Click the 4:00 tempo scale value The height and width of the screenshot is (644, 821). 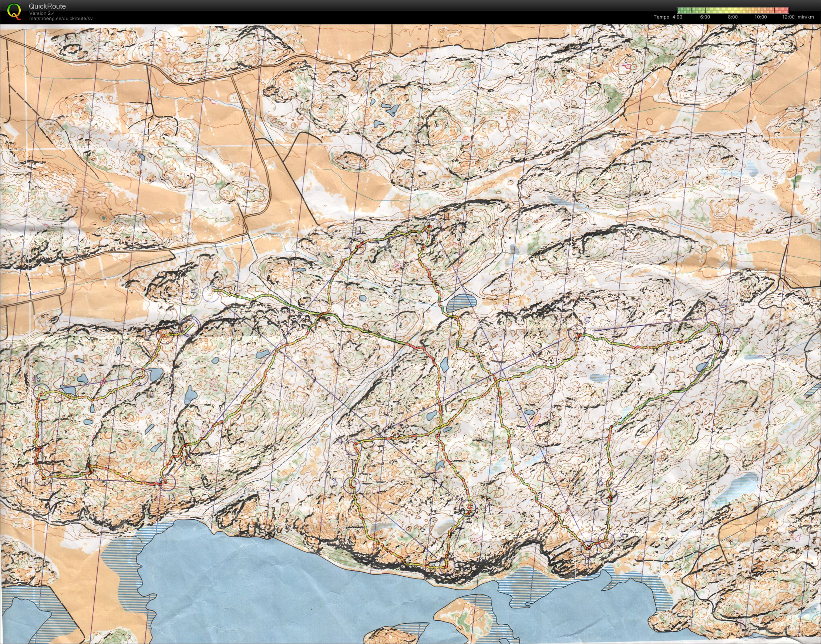point(677,17)
